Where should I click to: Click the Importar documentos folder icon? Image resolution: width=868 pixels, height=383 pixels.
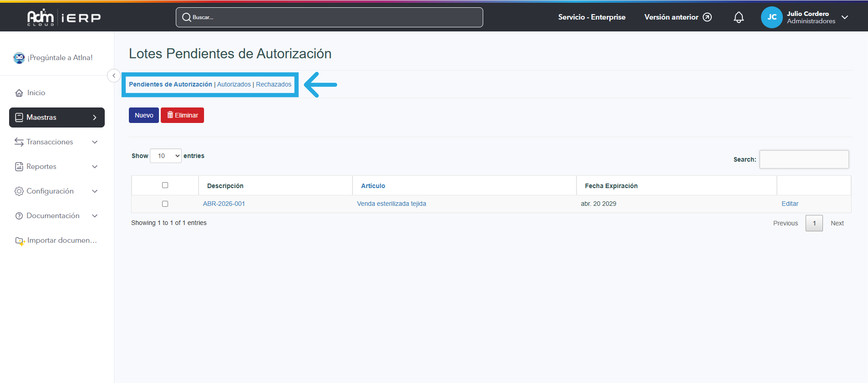click(20, 240)
